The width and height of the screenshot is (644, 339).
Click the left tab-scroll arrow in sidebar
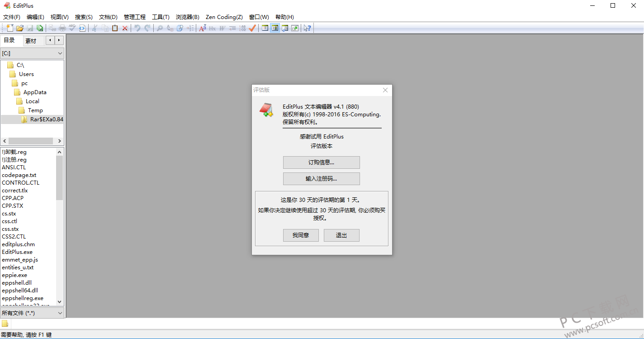(50, 40)
